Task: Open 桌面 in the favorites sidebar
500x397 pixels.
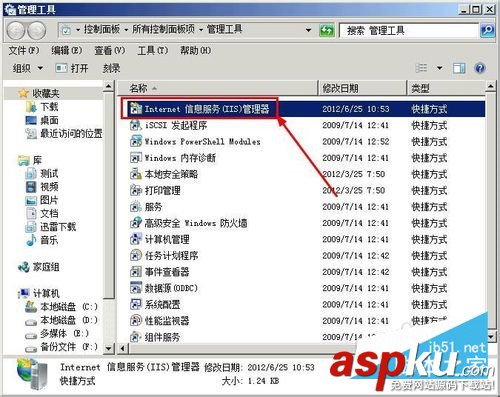Action: 49,120
